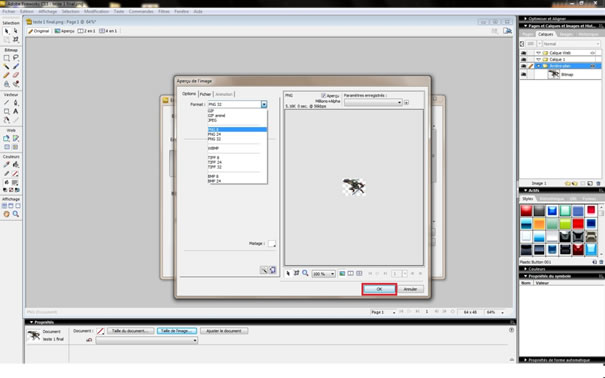Select the Lasso tool under Bitmap

[x=16, y=58]
